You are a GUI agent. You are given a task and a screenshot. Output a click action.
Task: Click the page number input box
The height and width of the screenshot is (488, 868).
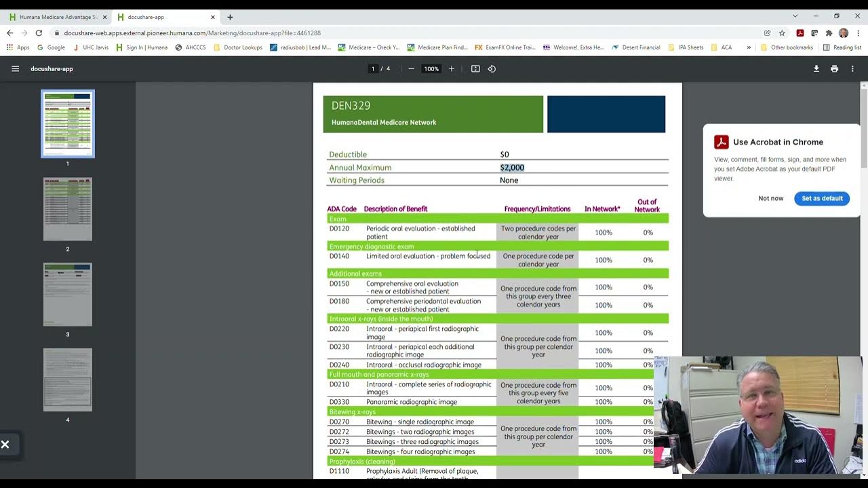coord(373,68)
